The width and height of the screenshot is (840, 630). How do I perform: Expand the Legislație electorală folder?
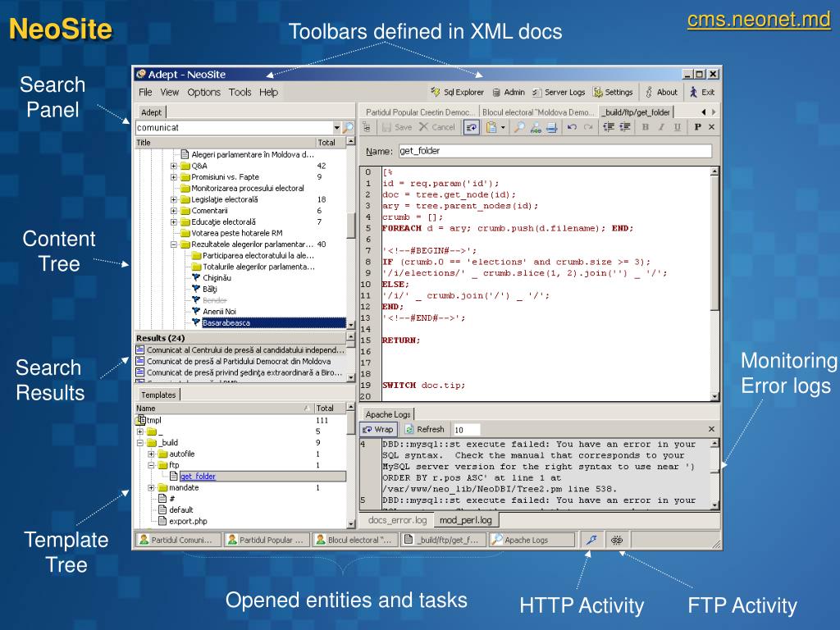(x=174, y=199)
